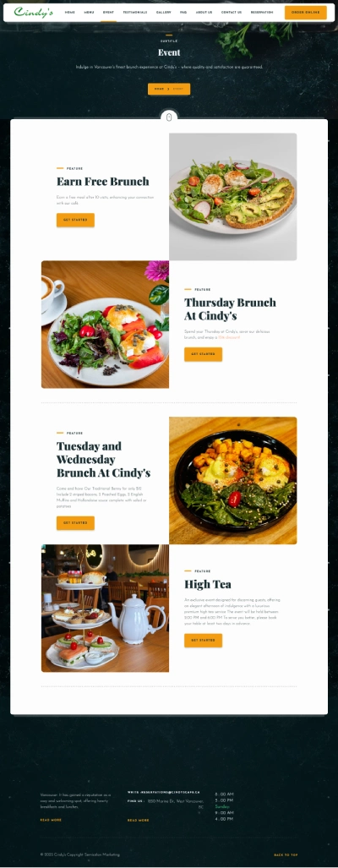Viewport: 338px width, 868px height.
Task: Open the Testimonials page
Action: point(135,12)
